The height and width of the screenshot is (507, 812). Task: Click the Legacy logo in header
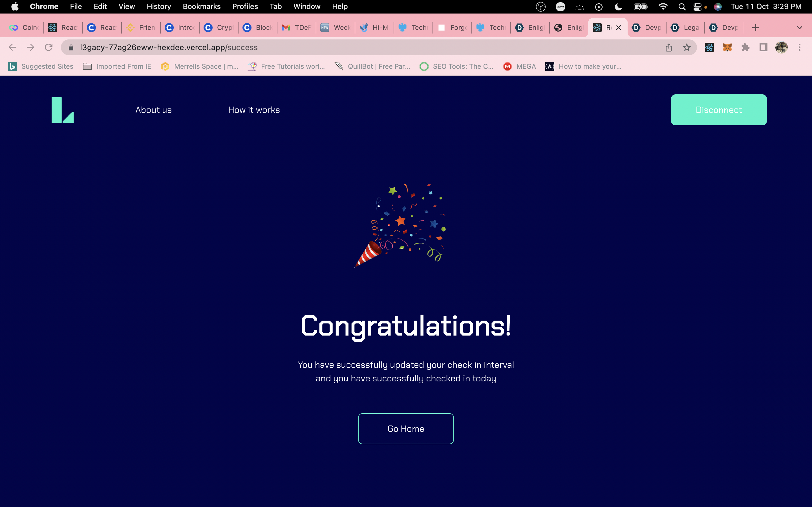pyautogui.click(x=62, y=110)
